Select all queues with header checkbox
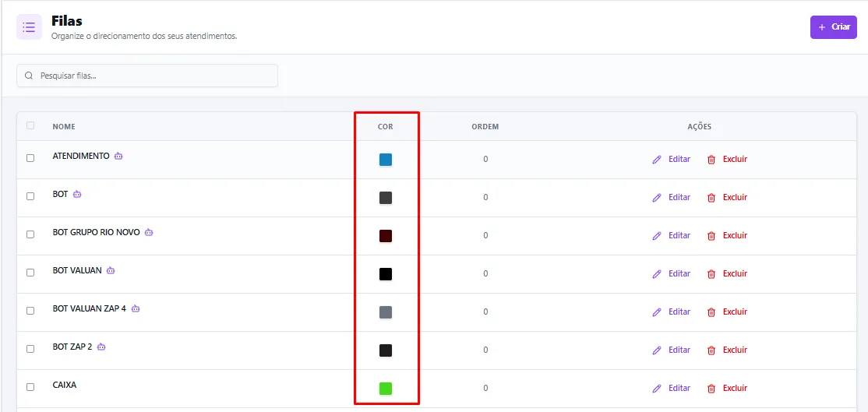Viewport: 868px width, 412px height. tap(30, 125)
